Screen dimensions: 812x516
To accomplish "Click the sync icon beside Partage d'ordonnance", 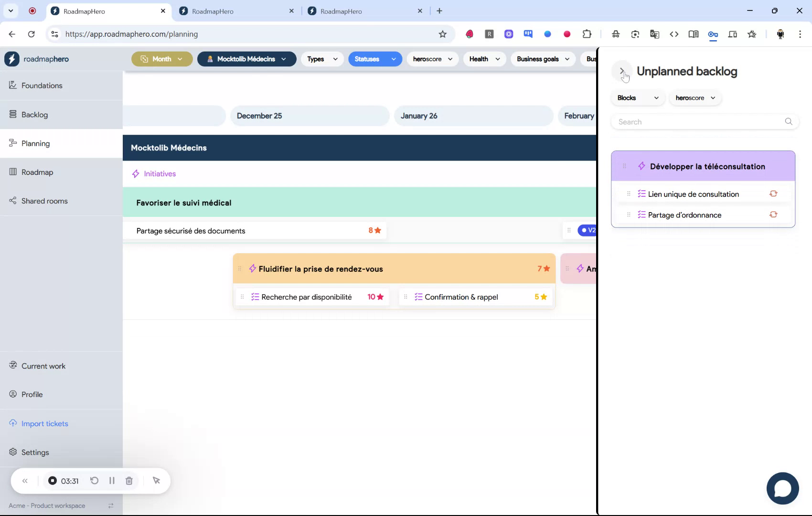I will tap(773, 215).
